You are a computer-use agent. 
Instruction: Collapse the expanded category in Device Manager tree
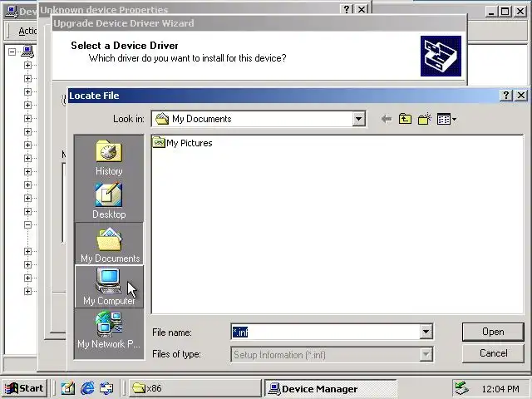click(27, 224)
